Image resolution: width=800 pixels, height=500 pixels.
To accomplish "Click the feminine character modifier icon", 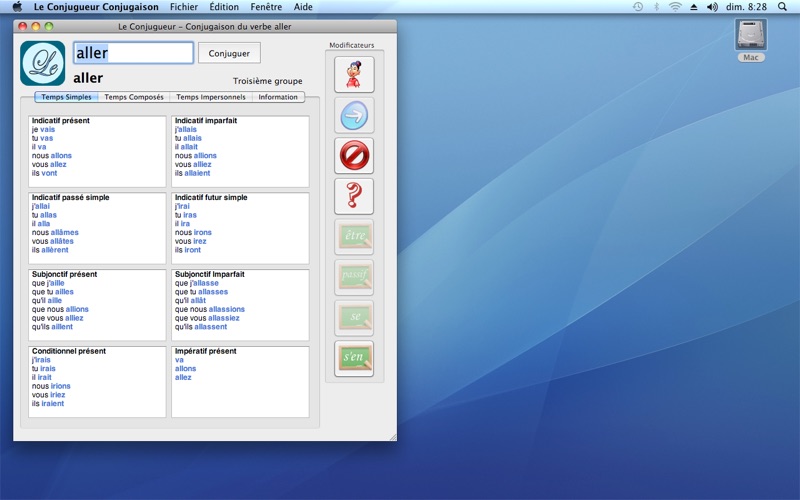I will tap(354, 75).
